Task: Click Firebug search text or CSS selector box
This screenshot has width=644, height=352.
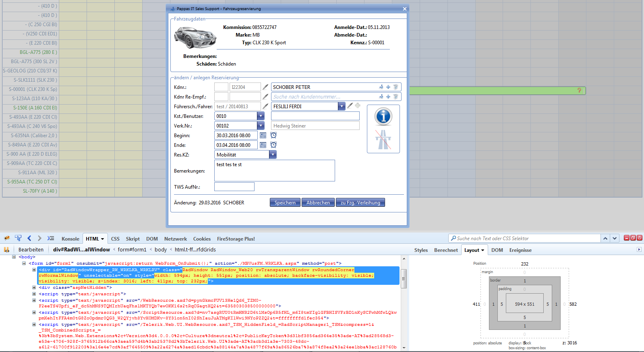Action: click(x=524, y=238)
